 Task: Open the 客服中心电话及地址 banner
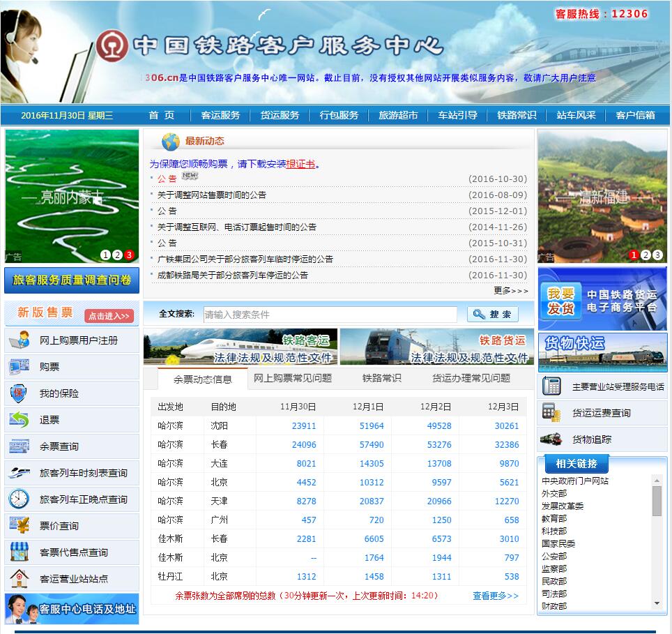72,609
